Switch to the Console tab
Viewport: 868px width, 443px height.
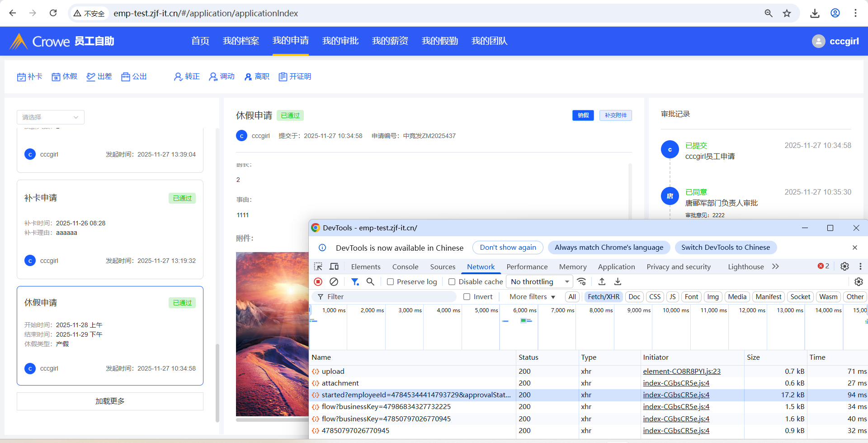(405, 267)
